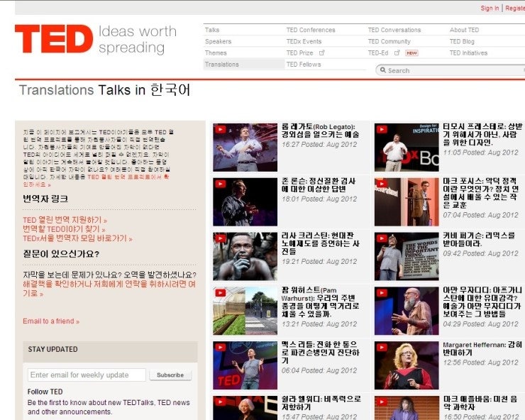Open TED Prize in navigation
Viewport: 525px width, 420px height.
[299, 52]
